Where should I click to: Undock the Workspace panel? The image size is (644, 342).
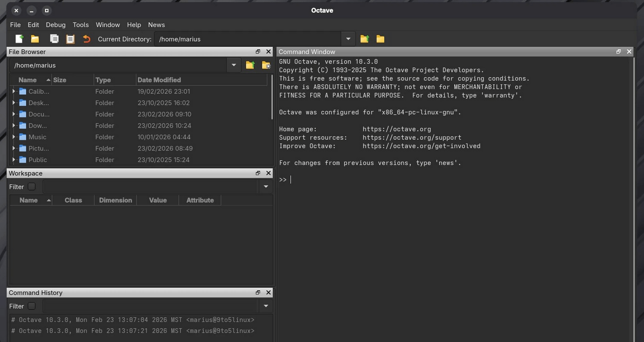coord(258,173)
